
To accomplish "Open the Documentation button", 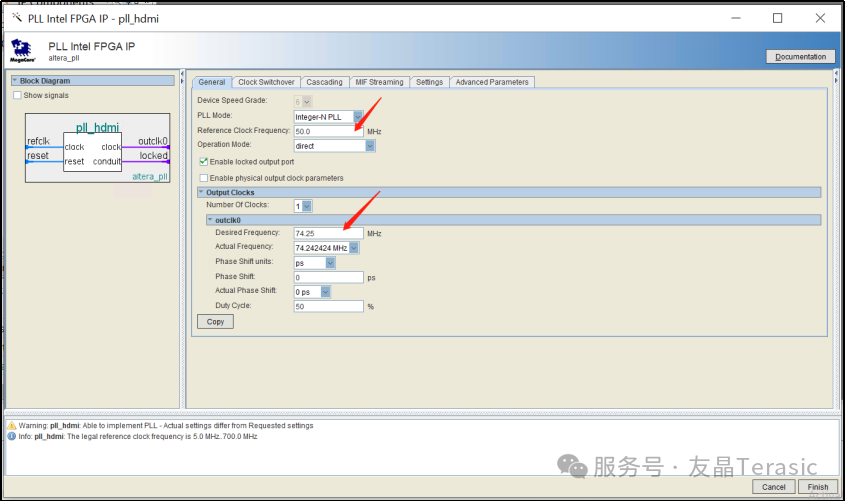I will click(800, 57).
